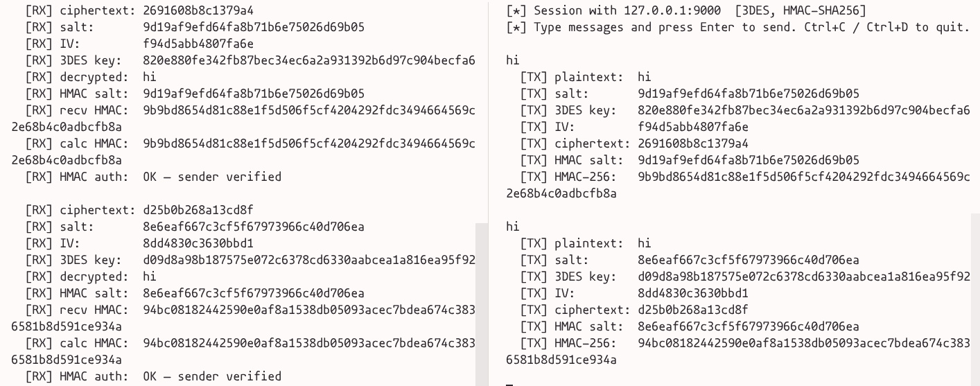The height and width of the screenshot is (386, 980).
Task: Click the RX recv HMAC line starting 9b9bd865
Action: (x=308, y=110)
